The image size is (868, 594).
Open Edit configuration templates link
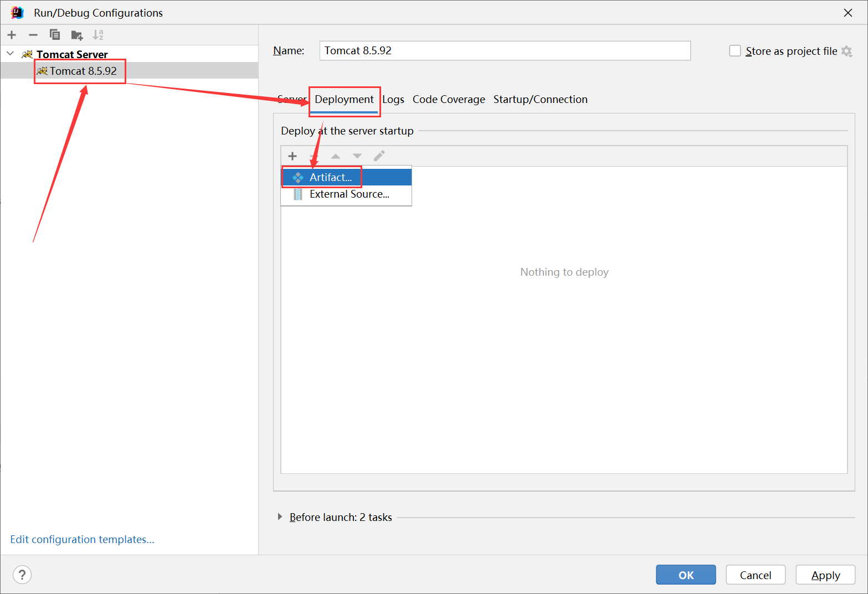coord(82,539)
